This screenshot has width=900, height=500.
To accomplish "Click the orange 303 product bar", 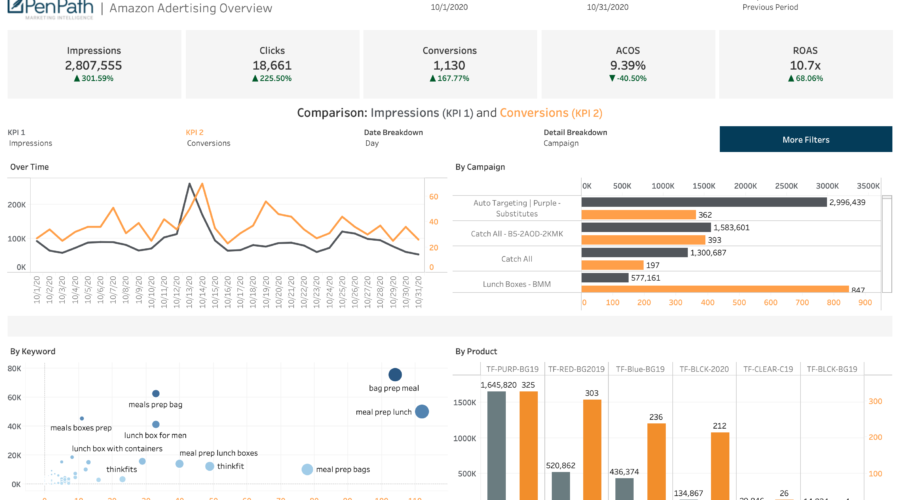I will pos(592,449).
